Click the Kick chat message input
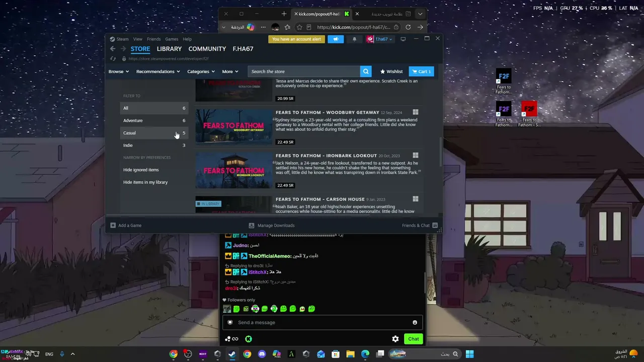This screenshot has height=362, width=644. tap(323, 322)
